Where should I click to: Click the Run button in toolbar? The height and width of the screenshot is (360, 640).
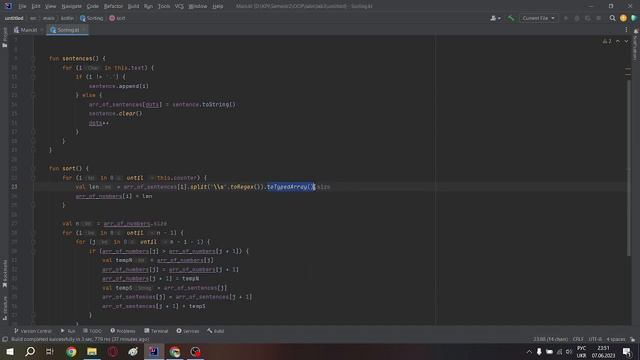(x=566, y=18)
